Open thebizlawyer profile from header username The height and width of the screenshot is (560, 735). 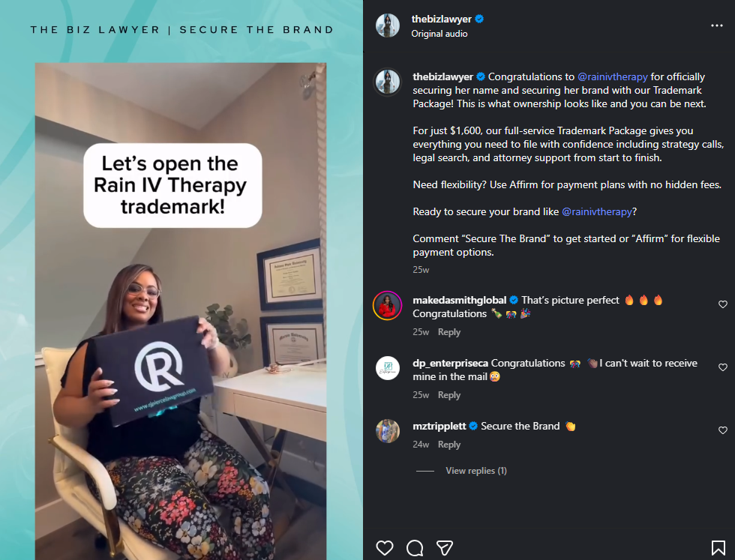pos(441,19)
